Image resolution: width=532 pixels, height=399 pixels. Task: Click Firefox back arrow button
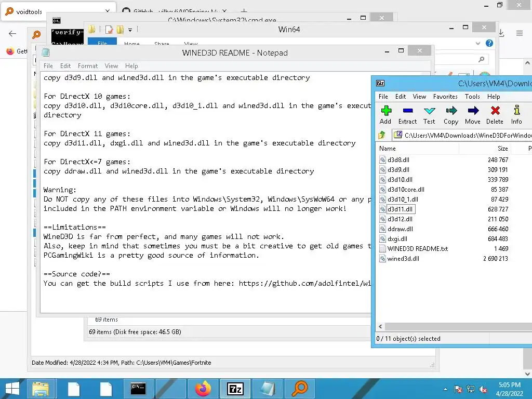(12, 33)
